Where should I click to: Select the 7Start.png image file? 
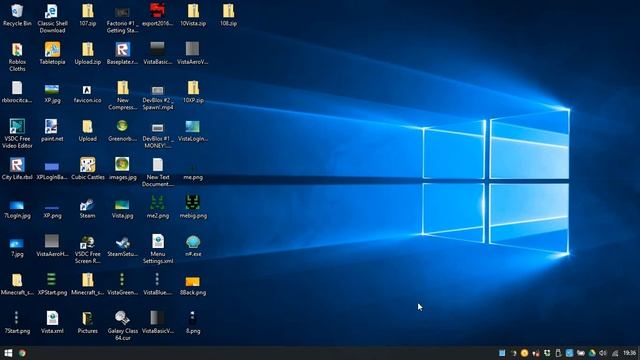coord(17,322)
